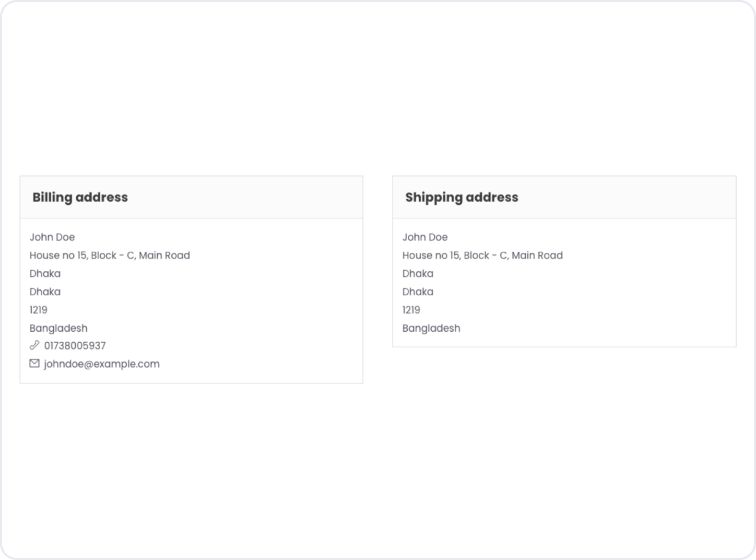Click 'Main Road' in billing address
Viewport: 756px width, 560px height.
(x=164, y=255)
